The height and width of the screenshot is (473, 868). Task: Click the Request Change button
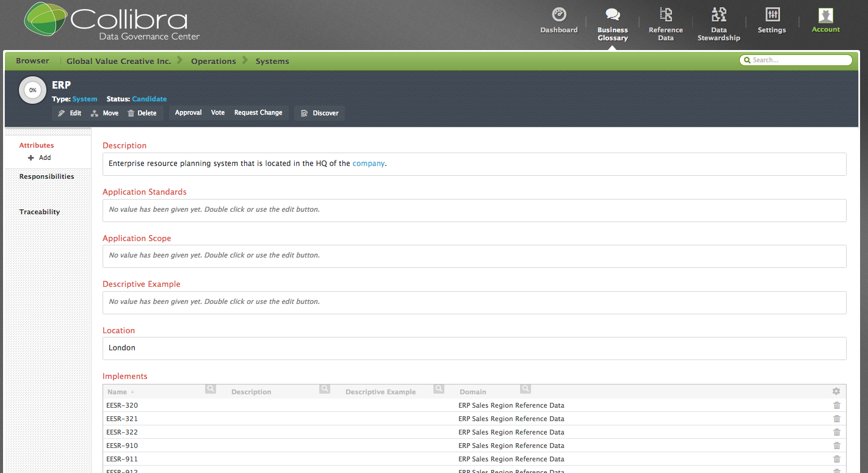(x=258, y=112)
